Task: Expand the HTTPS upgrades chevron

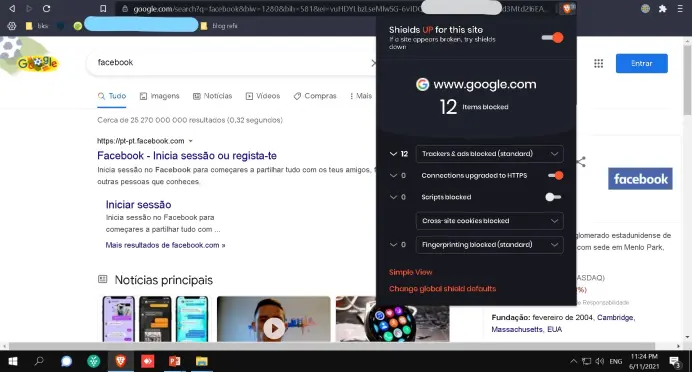Action: pos(393,175)
